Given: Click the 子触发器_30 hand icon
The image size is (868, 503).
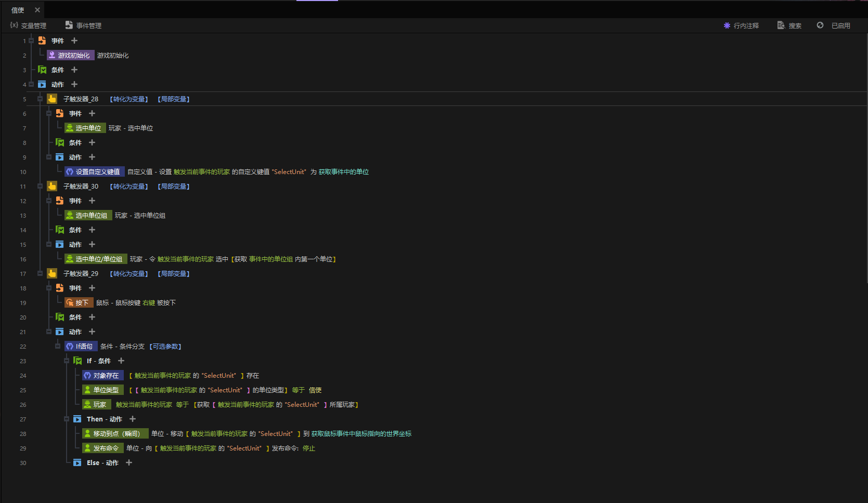Looking at the screenshot, I should (52, 186).
